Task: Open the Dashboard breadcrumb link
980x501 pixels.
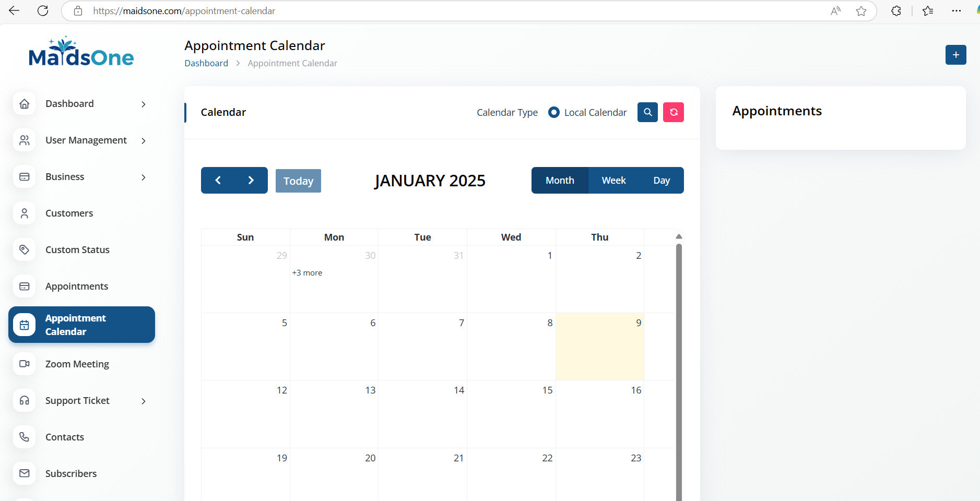Action: tap(206, 63)
